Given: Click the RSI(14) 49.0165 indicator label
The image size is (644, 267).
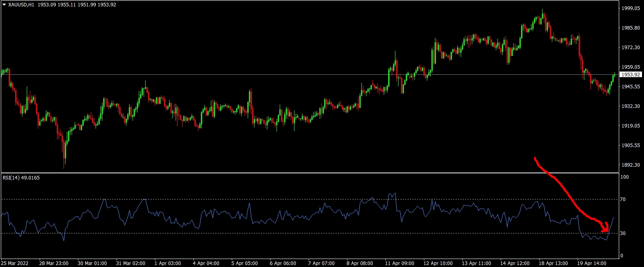Looking at the screenshot, I should (21, 177).
